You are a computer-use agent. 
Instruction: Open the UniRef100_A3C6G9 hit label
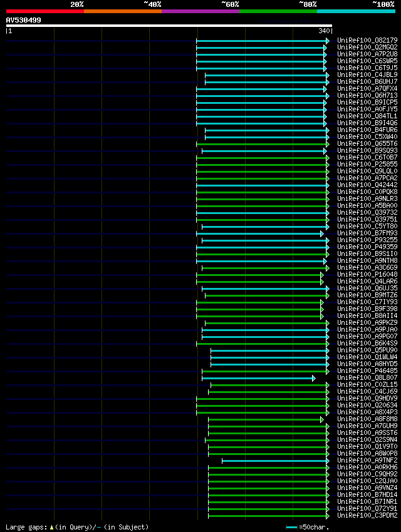(x=367, y=268)
